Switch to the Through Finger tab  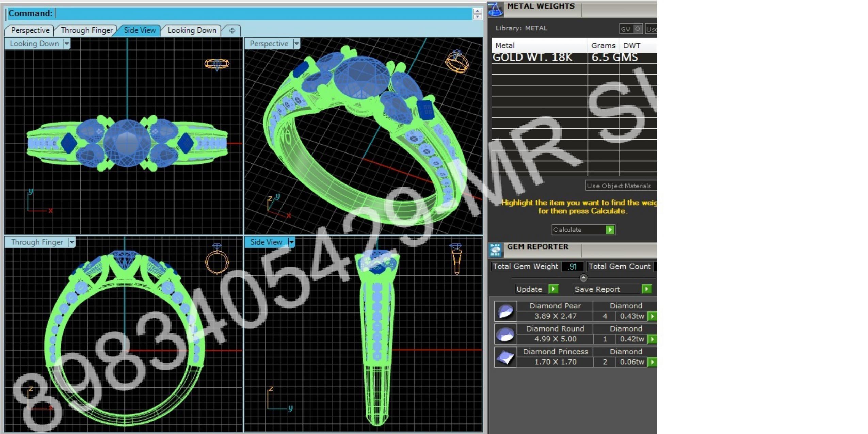click(x=86, y=30)
